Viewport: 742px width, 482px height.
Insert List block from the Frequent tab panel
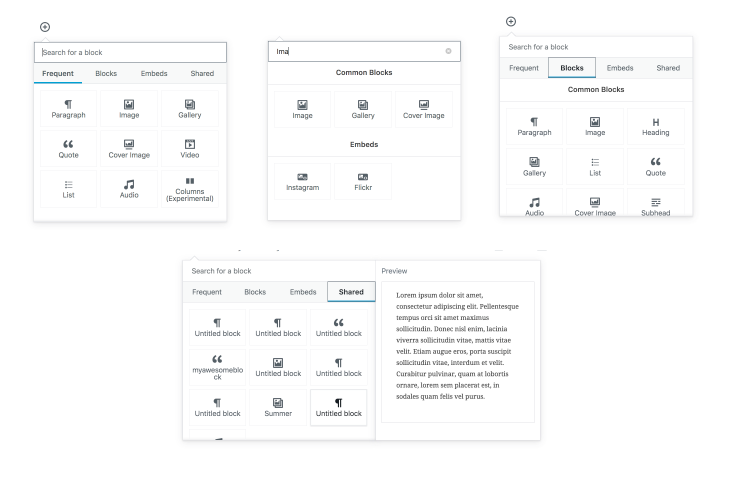pos(69,189)
